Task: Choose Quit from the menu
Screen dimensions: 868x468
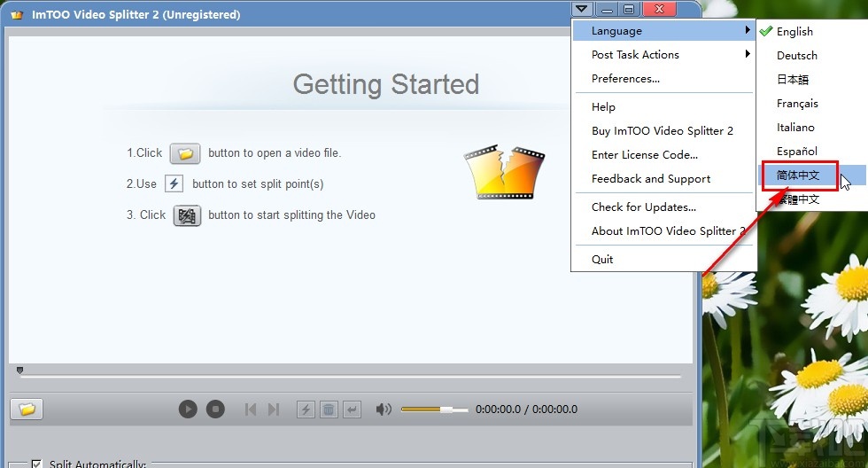Action: (x=663, y=259)
